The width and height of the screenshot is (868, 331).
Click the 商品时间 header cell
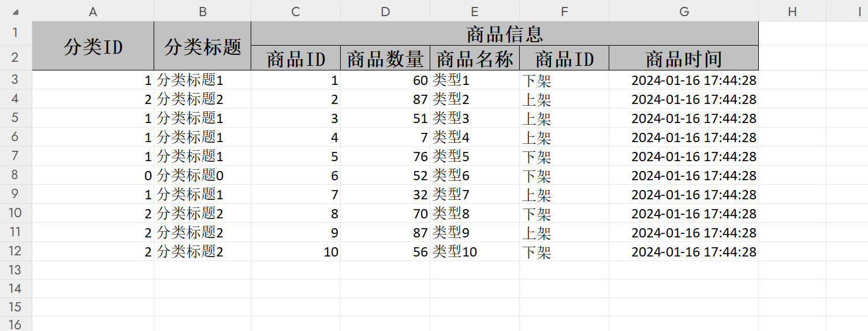(684, 58)
